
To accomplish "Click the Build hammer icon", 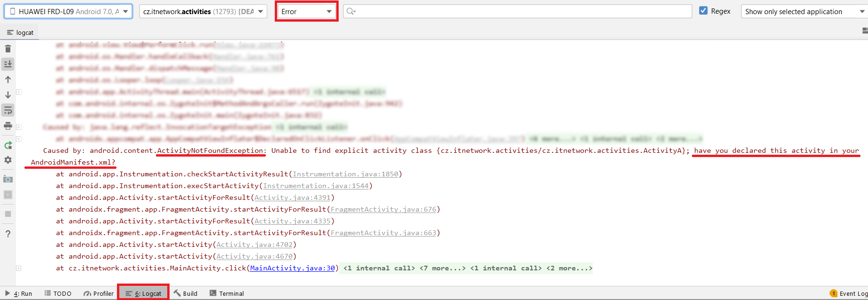I will pos(177,293).
